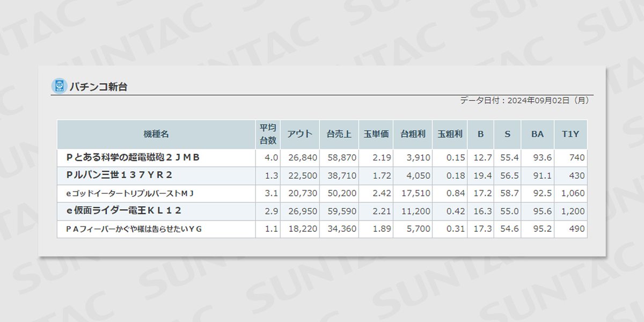Screen dimensions: 644x322
Task: Click the アウト value 20,730
Action: (303, 194)
